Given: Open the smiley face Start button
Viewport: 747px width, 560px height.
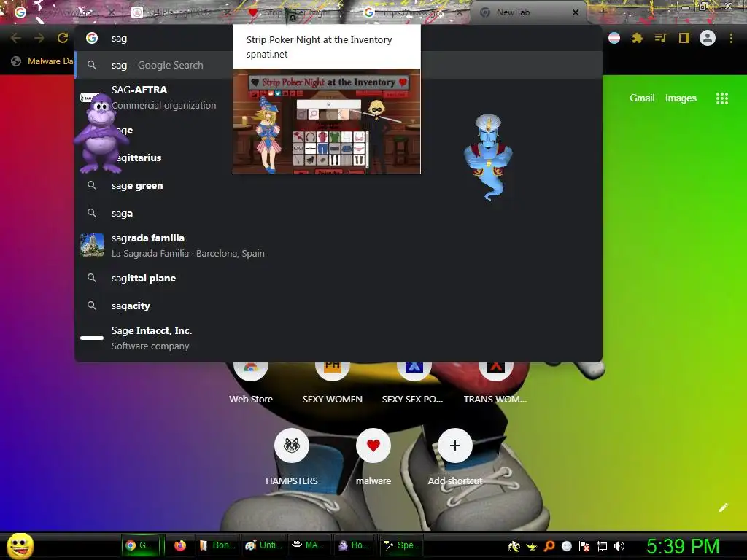Looking at the screenshot, I should point(20,545).
